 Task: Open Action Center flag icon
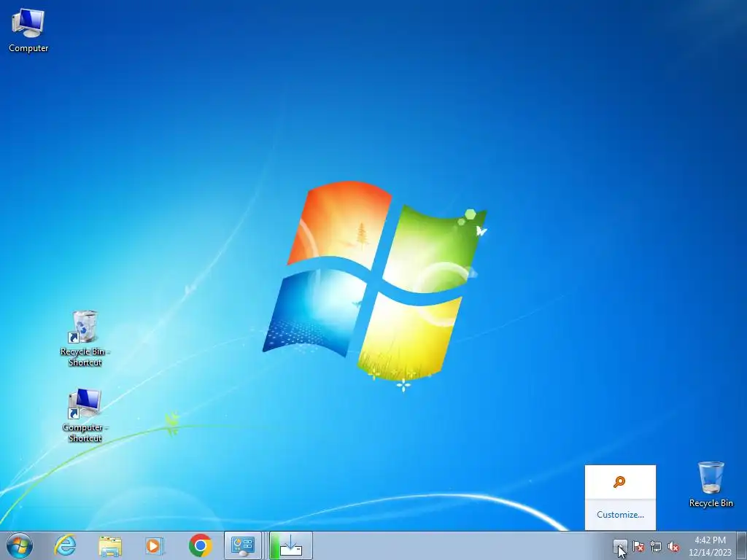638,546
